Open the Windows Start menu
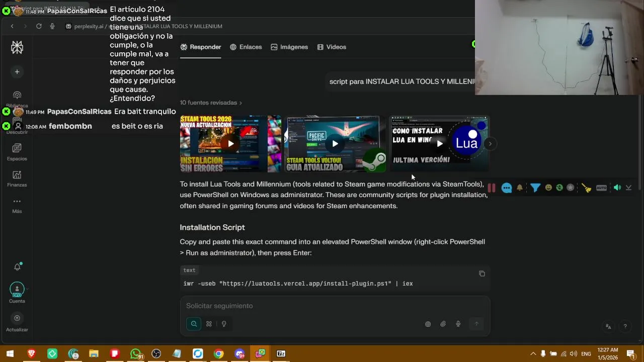 (x=10, y=354)
